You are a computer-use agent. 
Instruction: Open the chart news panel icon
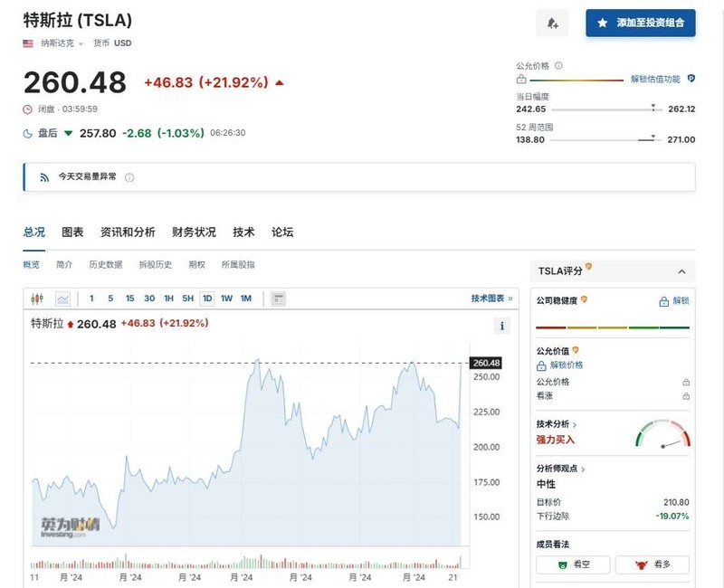point(279,299)
